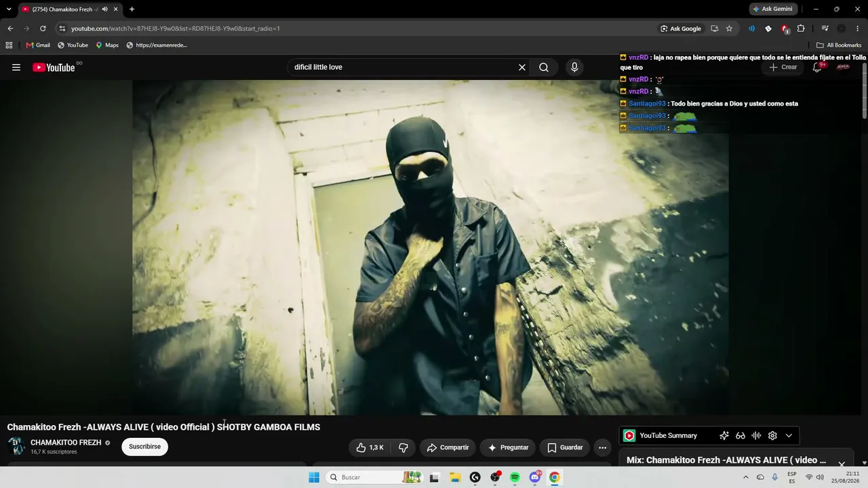Image resolution: width=868 pixels, height=488 pixels.
Task: Like the video with thumbs up
Action: pos(370,447)
